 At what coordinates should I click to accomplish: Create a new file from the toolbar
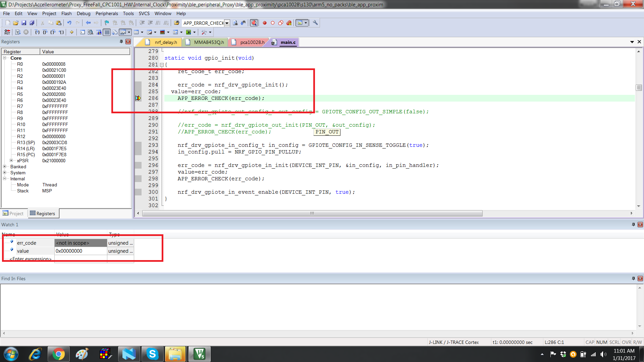coord(8,23)
